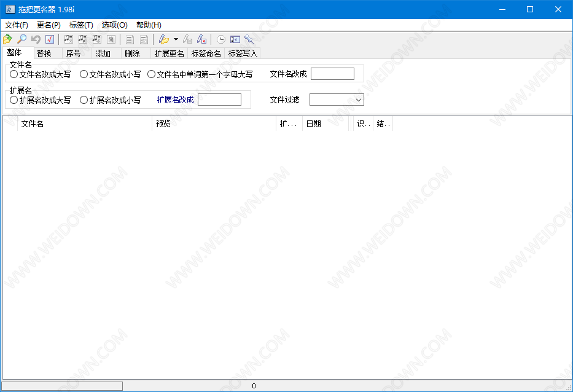Click the text document lines icon
This screenshot has height=392, width=573.
[x=130, y=39]
